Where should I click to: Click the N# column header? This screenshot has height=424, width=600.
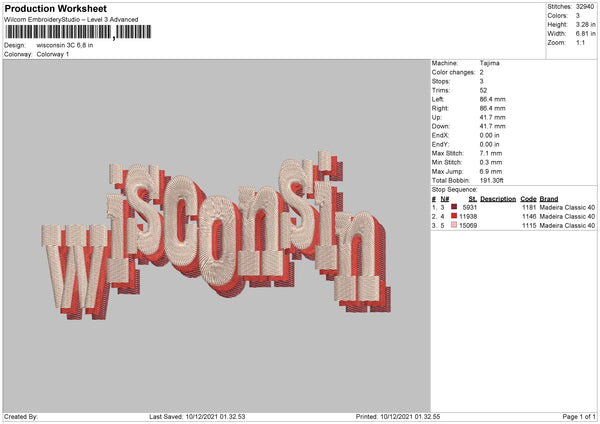445,199
